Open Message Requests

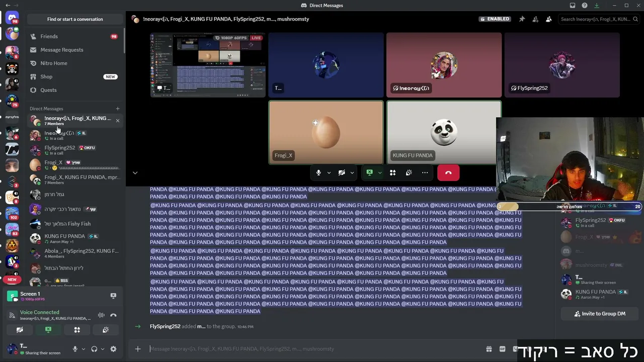pyautogui.click(x=74, y=50)
